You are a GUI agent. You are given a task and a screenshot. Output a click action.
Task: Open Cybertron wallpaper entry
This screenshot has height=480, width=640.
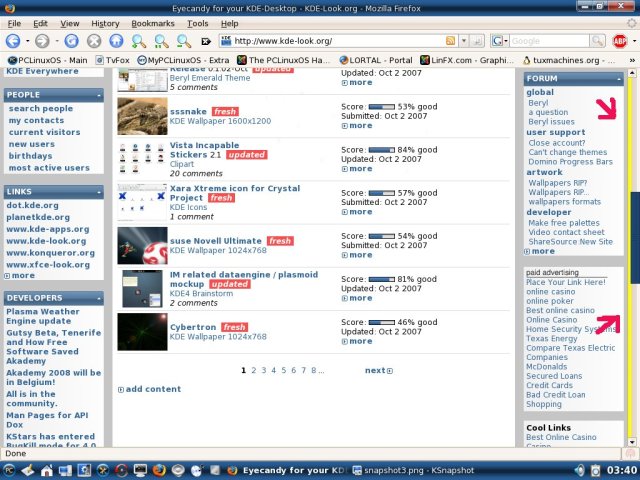193,327
